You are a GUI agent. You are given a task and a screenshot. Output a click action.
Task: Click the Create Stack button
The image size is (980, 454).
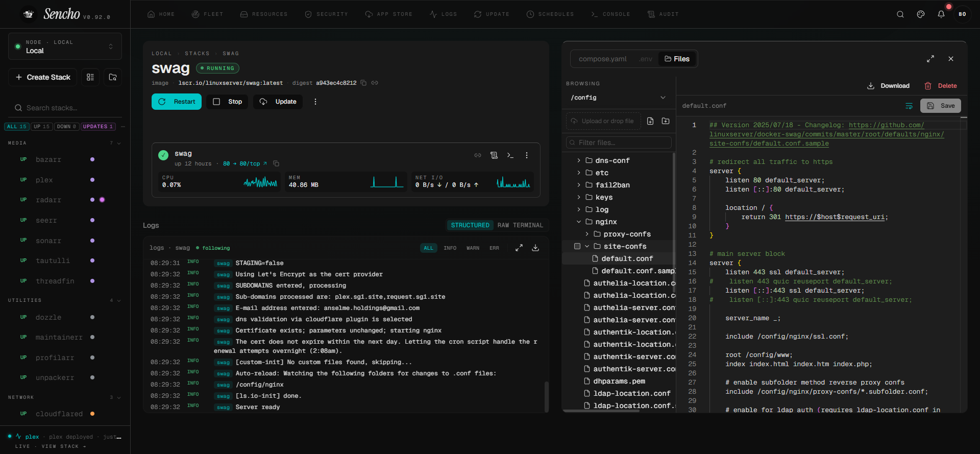click(43, 77)
